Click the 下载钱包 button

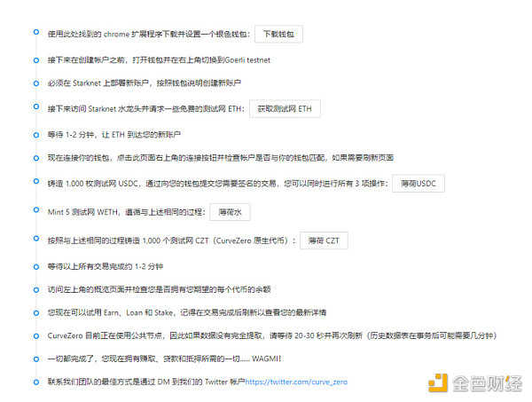click(279, 35)
